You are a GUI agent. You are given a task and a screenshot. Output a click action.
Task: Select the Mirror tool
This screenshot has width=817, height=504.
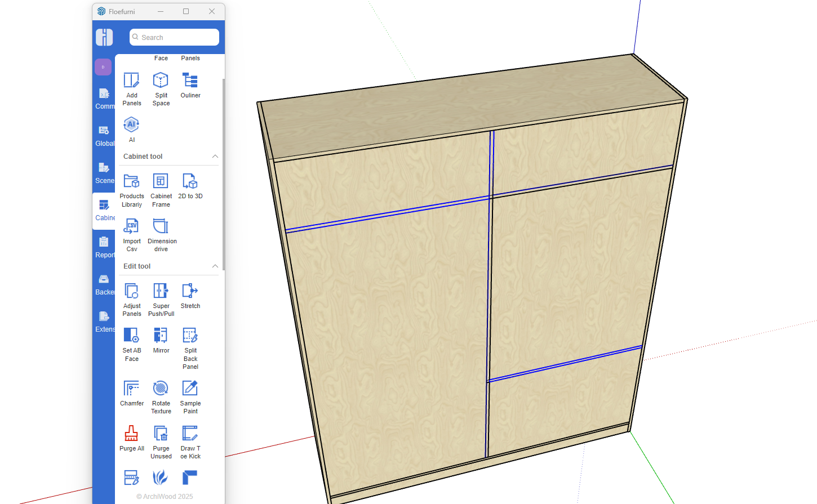click(161, 336)
